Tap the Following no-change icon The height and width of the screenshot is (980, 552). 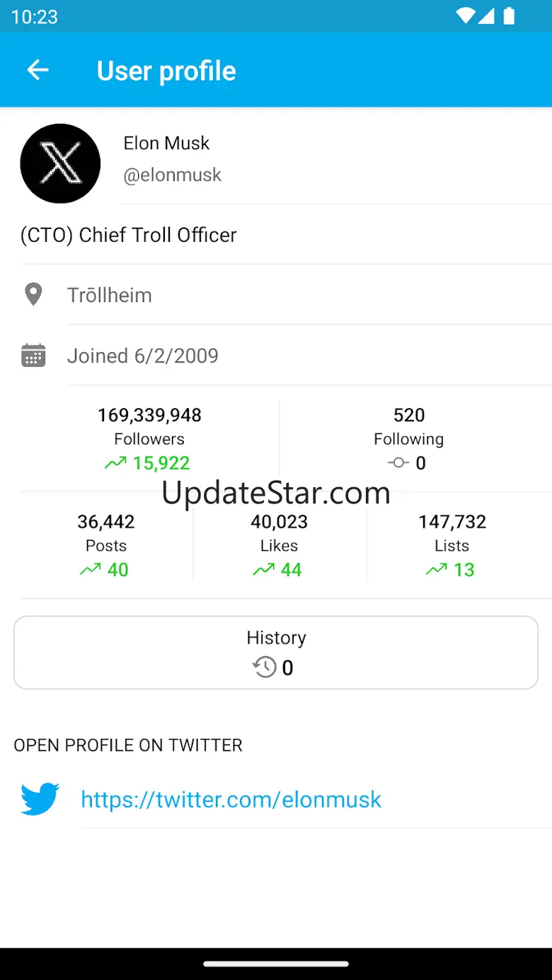[x=398, y=463]
